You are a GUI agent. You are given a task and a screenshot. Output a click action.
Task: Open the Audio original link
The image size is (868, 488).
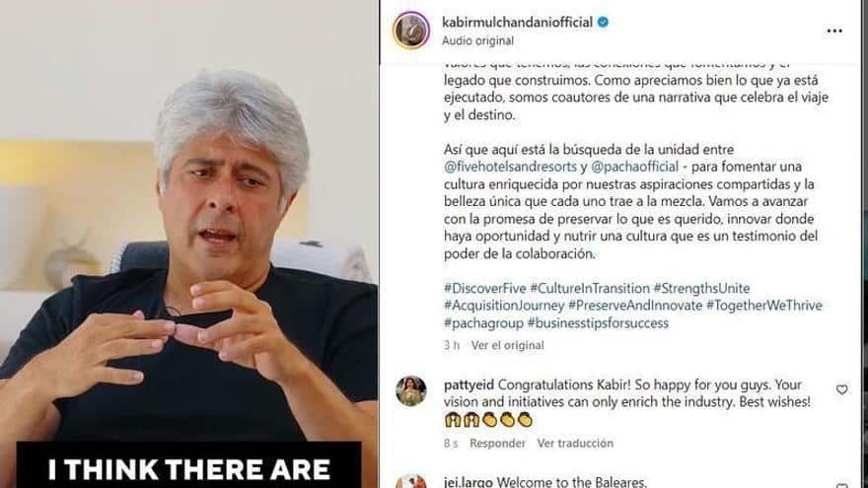click(x=477, y=41)
